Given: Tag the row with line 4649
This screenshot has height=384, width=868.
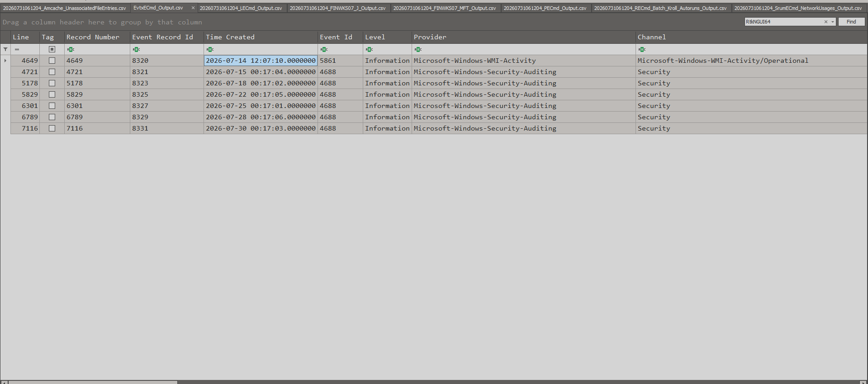Looking at the screenshot, I should (x=52, y=61).
